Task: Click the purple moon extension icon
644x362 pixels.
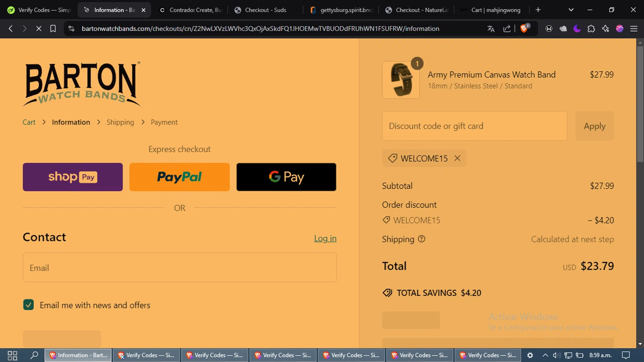Action: pos(577,29)
